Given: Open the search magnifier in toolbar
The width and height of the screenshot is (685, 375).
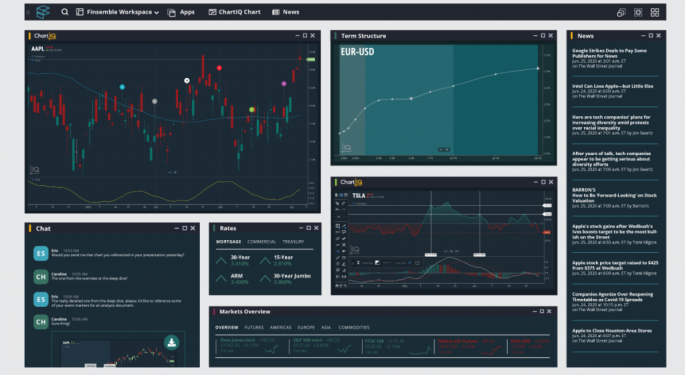Looking at the screenshot, I should pos(65,12).
